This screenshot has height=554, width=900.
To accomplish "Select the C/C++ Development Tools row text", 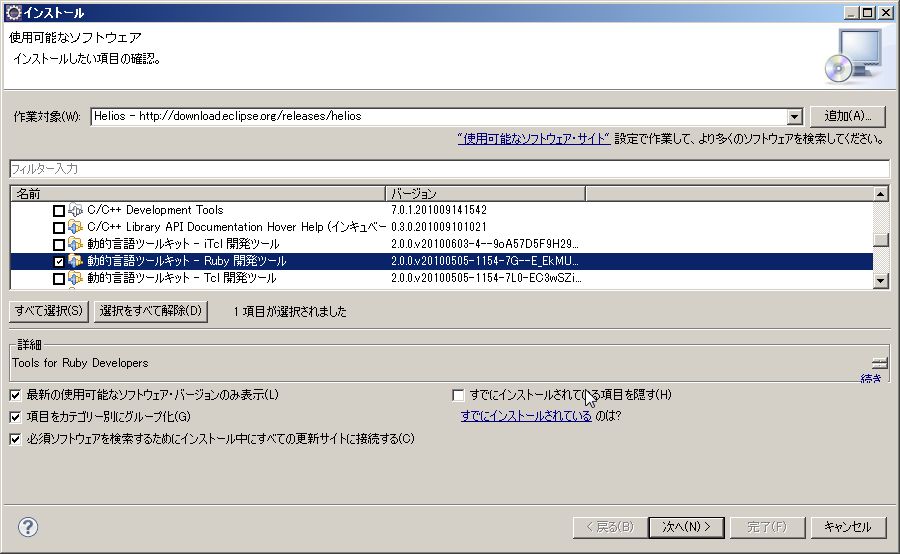I will pyautogui.click(x=155, y=210).
